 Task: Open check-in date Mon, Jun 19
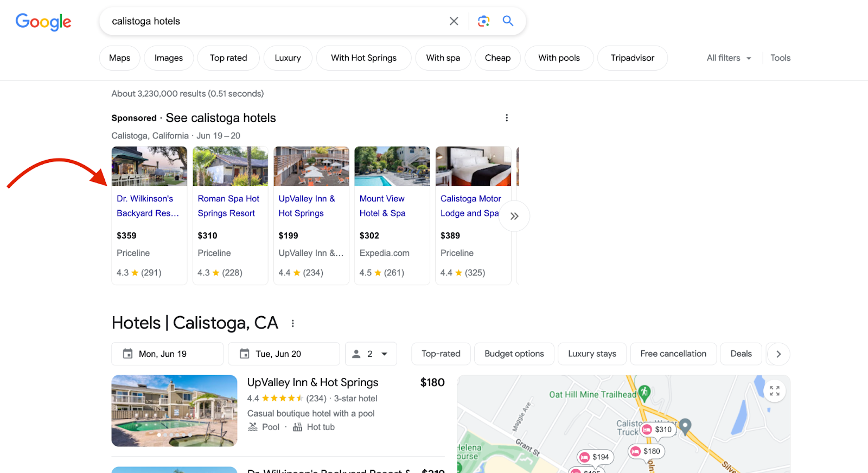167,354
